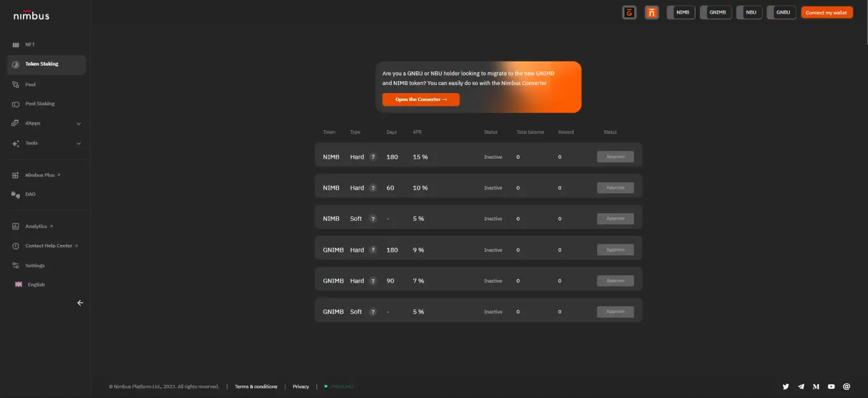Toggle the NIMB token switch
The image size is (868, 398).
tap(681, 12)
